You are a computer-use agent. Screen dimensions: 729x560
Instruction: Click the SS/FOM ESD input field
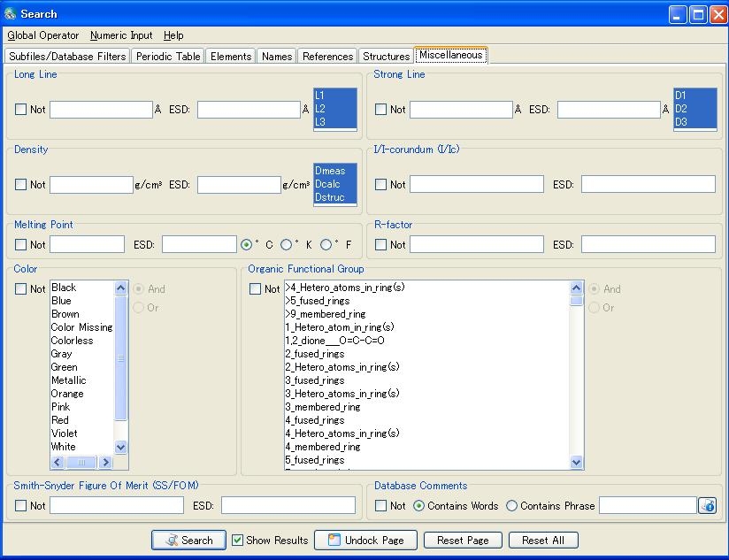(288, 505)
